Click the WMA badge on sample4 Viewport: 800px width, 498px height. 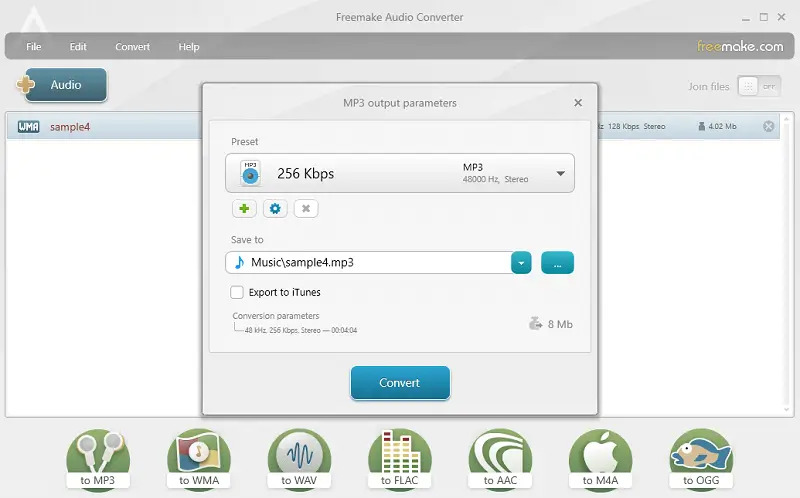[x=29, y=127]
